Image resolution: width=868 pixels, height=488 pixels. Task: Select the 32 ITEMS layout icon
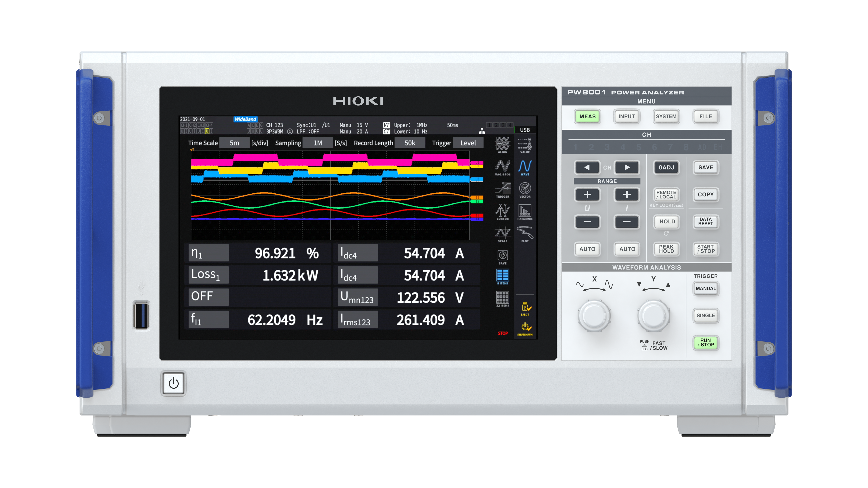pyautogui.click(x=502, y=299)
